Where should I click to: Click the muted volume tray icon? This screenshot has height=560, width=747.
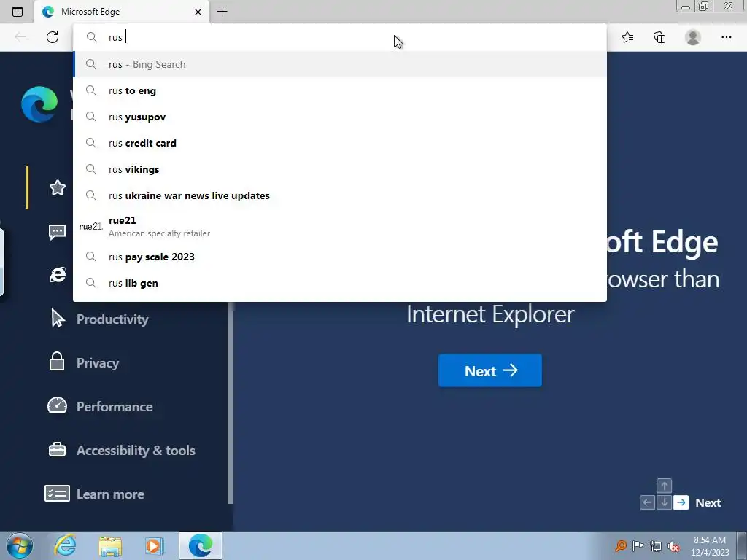pyautogui.click(x=673, y=546)
